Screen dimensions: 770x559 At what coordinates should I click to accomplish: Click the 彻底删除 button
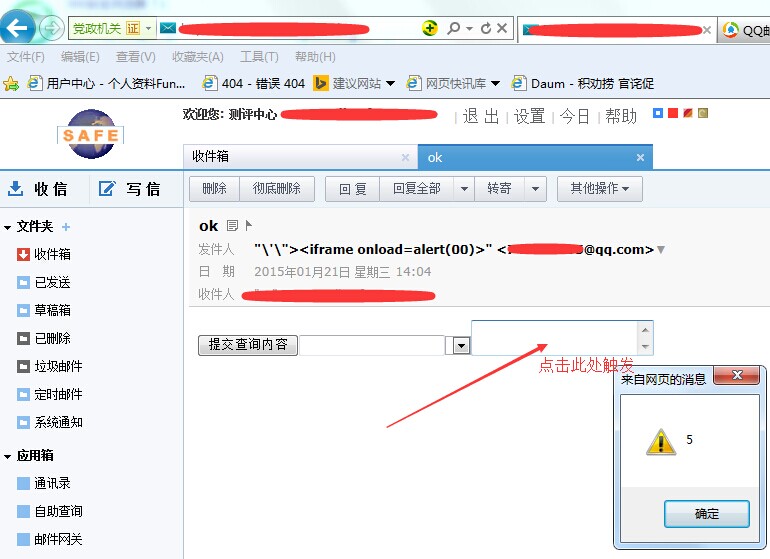(x=276, y=189)
